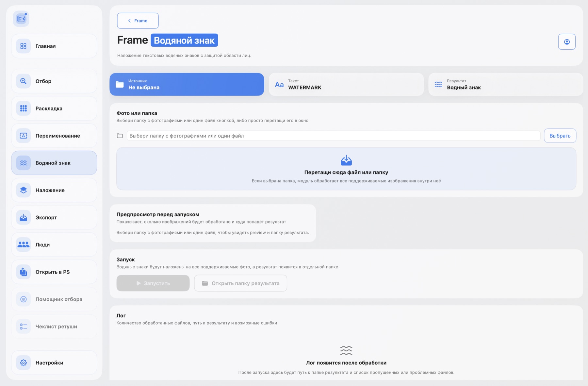Click the waves icon in Результат step

coord(438,84)
